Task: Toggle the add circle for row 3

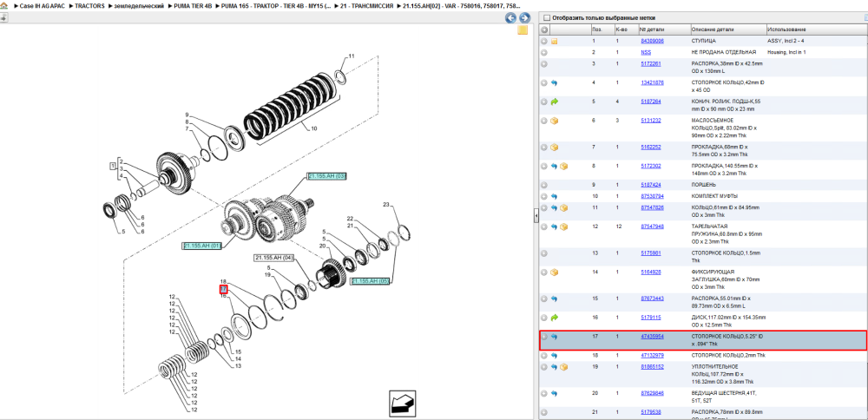Action: tap(544, 64)
